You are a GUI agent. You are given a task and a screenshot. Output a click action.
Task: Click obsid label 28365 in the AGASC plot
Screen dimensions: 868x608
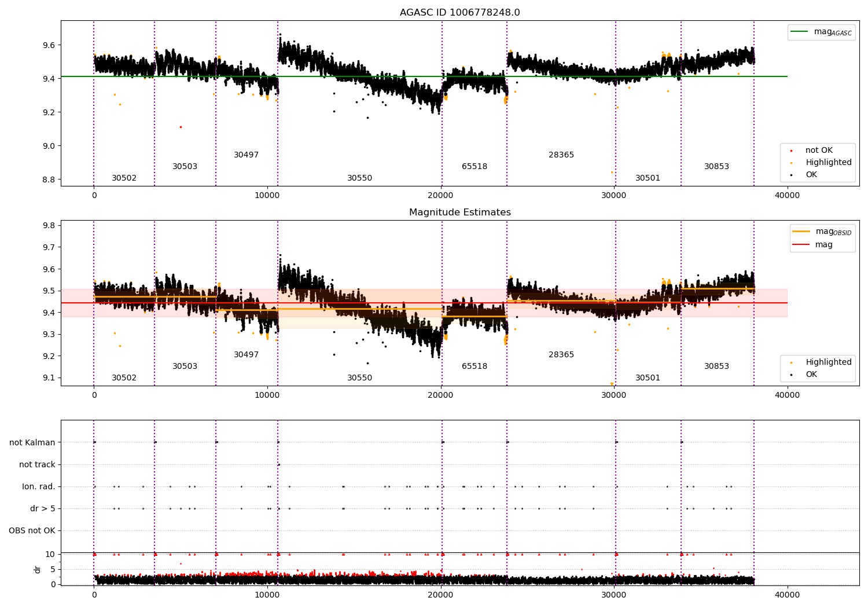coord(561,155)
